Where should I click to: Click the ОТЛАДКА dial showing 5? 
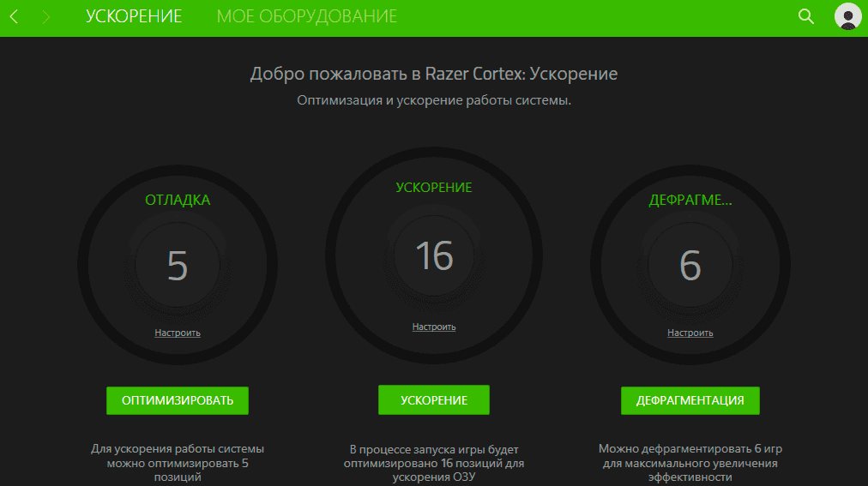[178, 266]
